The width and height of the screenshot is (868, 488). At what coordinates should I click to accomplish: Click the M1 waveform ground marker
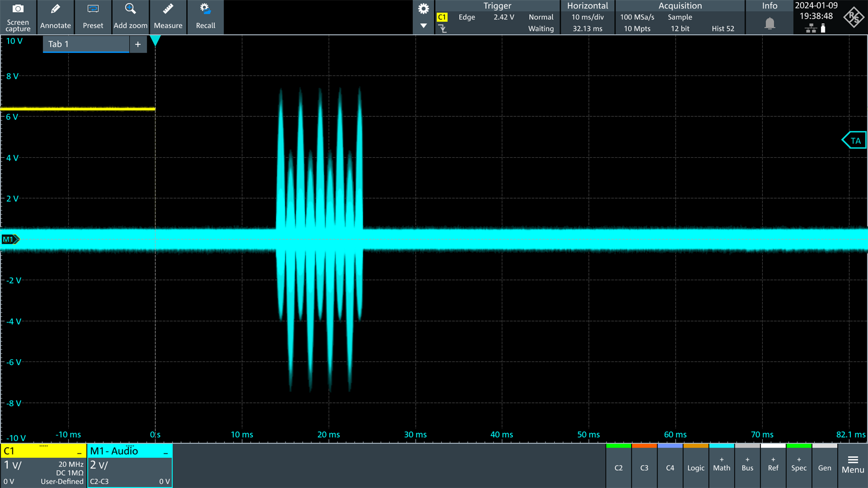tap(10, 239)
